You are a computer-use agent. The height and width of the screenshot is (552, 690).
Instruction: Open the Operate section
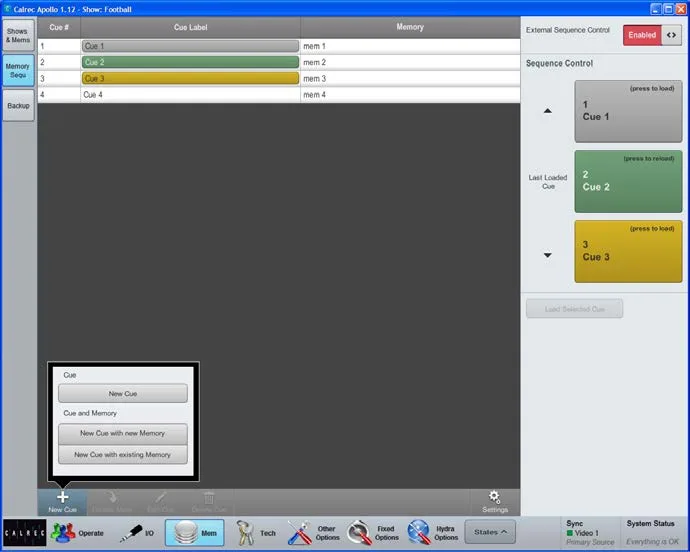(77, 533)
